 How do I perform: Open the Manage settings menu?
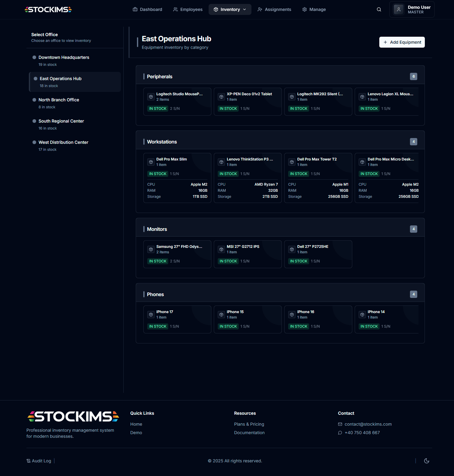click(314, 9)
